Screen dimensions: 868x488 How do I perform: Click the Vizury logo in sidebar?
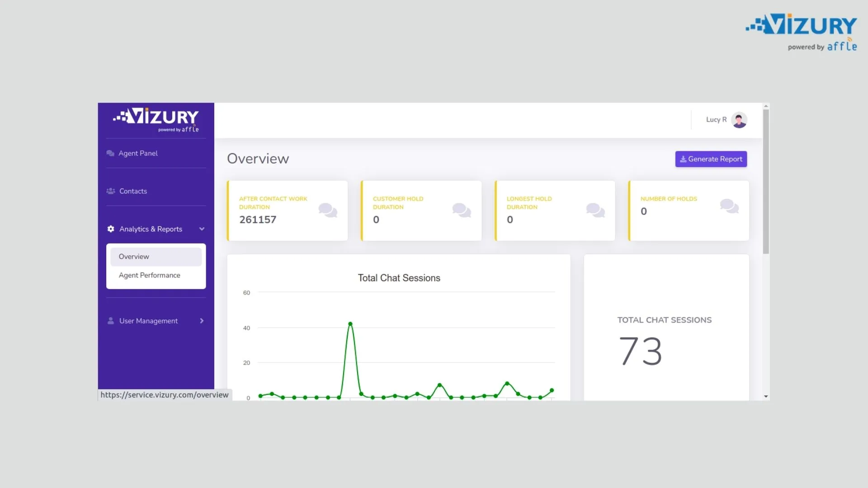point(156,120)
